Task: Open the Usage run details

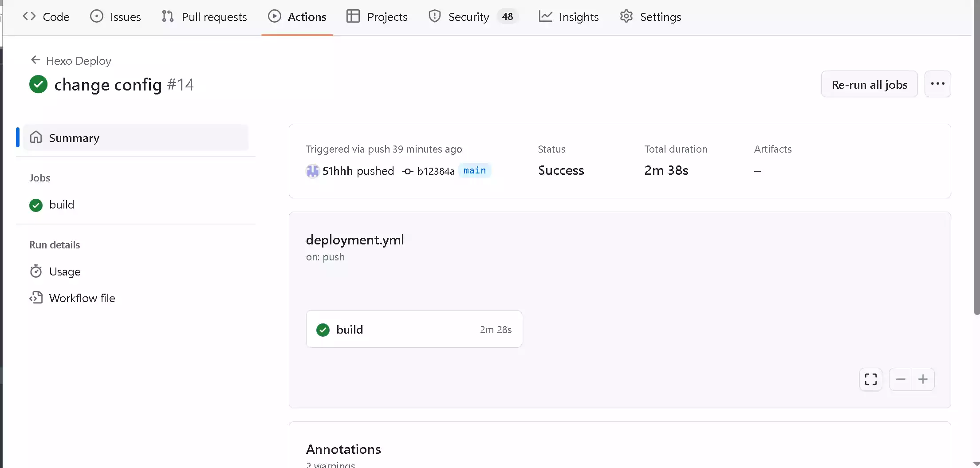Action: pyautogui.click(x=65, y=271)
